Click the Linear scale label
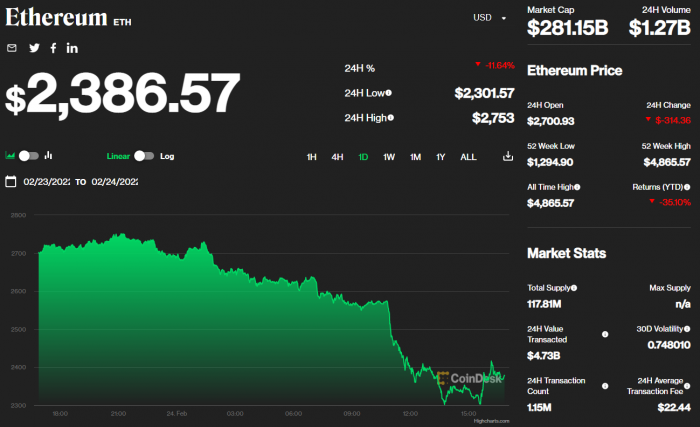700x427 pixels. point(118,156)
